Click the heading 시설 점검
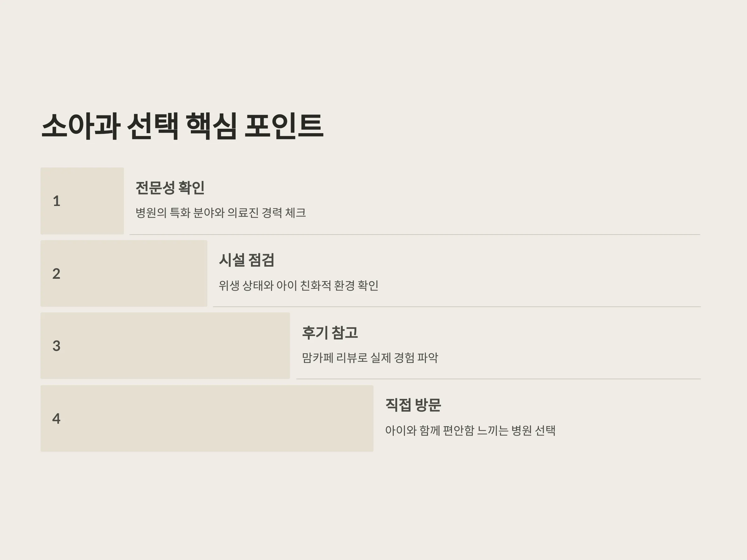Viewport: 747px width, 560px height. coord(247,260)
